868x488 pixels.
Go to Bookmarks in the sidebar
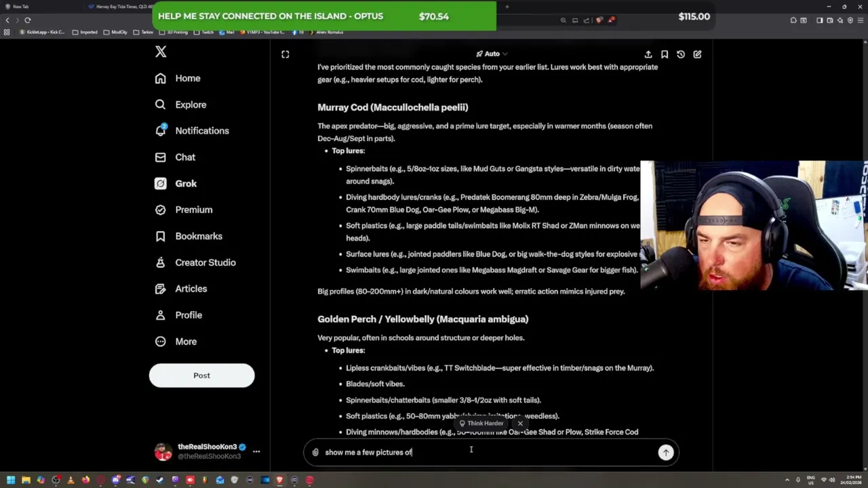tap(189, 237)
